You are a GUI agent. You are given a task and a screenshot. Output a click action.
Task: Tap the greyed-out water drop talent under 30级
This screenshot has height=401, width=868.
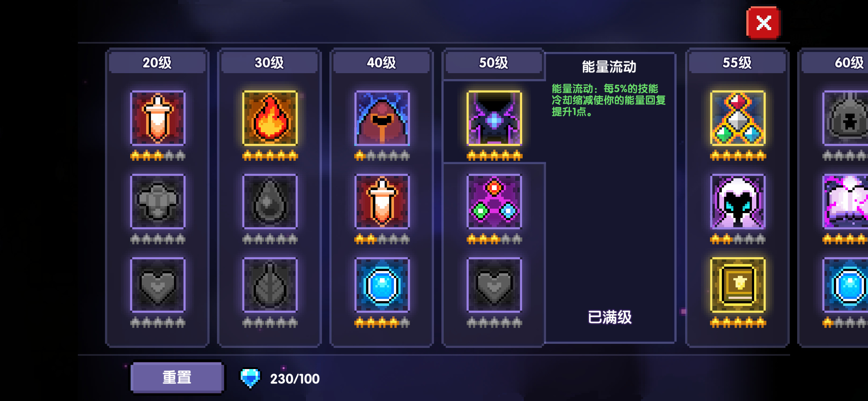coord(270,201)
